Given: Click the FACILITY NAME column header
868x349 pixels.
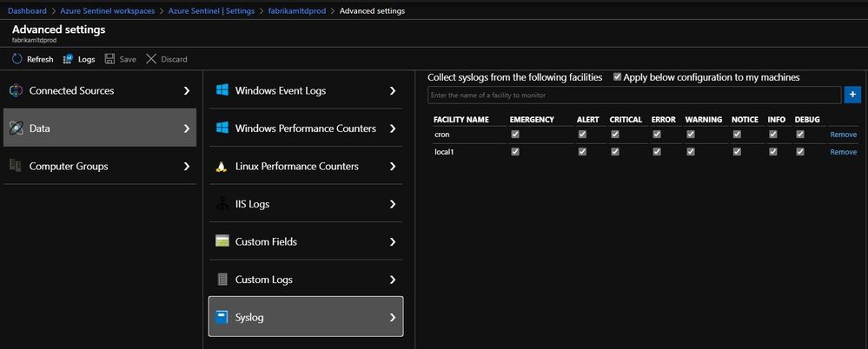Looking at the screenshot, I should (x=460, y=120).
